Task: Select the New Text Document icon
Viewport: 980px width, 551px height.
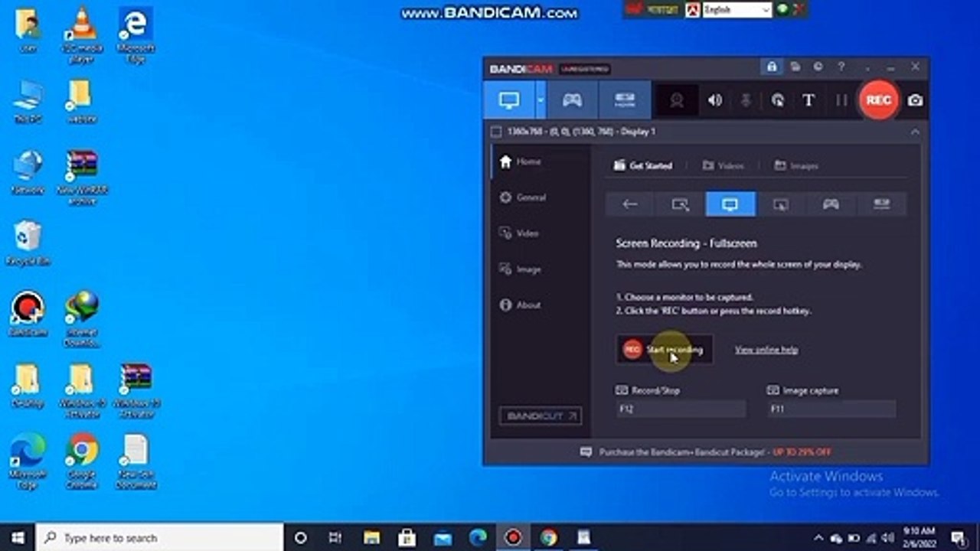Action: pyautogui.click(x=136, y=461)
